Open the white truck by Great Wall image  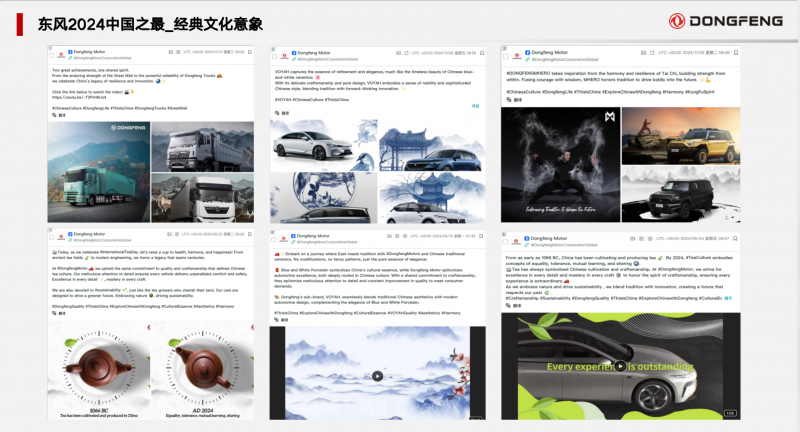(x=203, y=198)
